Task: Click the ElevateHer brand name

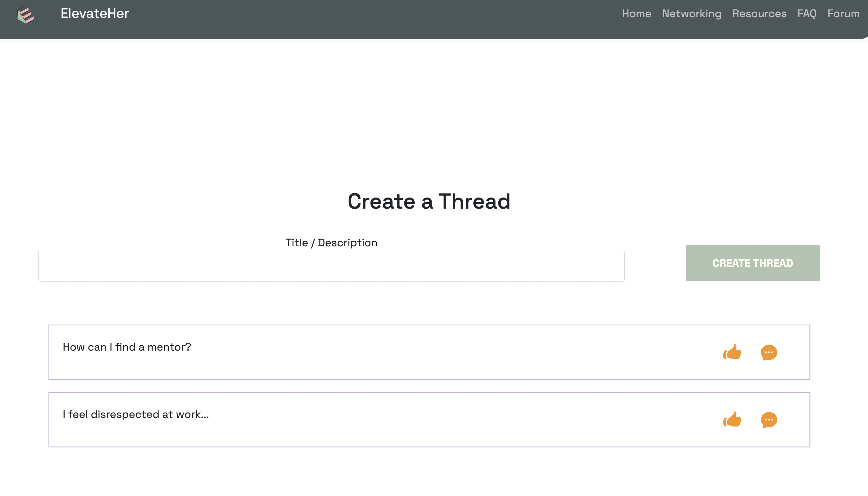Action: coord(95,13)
